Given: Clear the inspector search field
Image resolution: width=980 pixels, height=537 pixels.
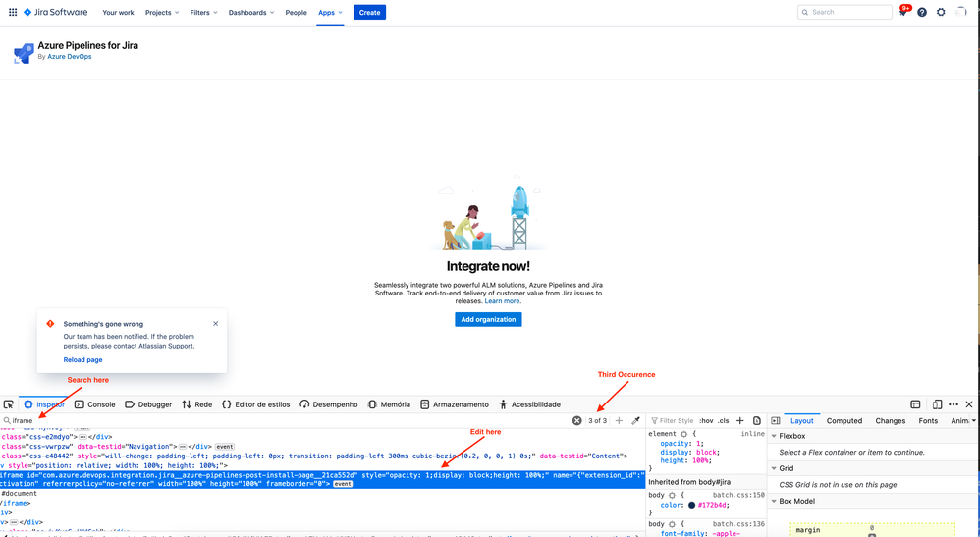Looking at the screenshot, I should pos(576,421).
